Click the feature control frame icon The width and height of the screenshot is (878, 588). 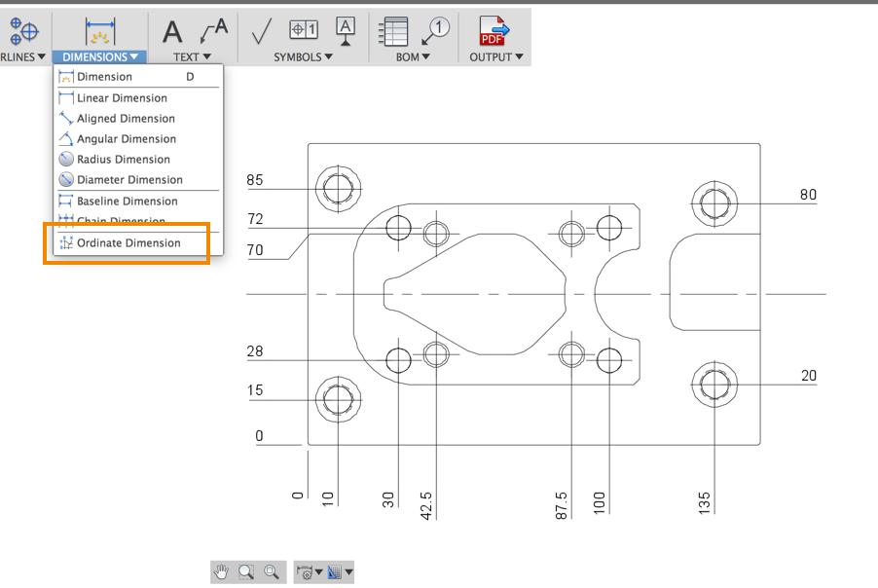pos(304,32)
